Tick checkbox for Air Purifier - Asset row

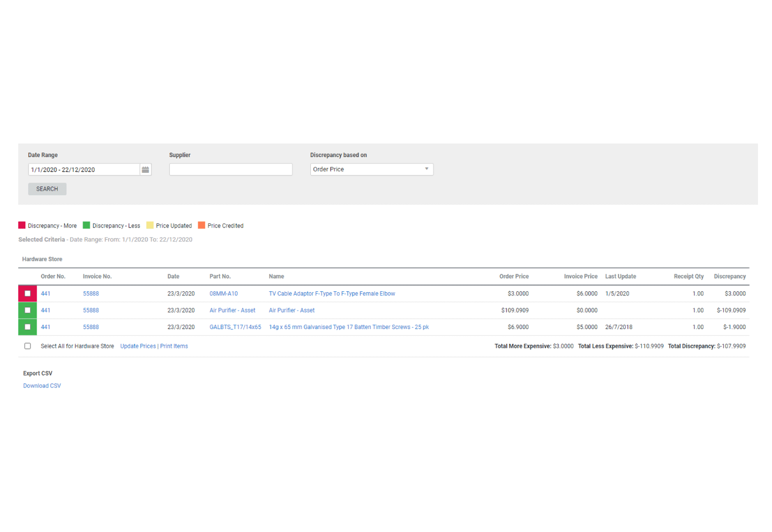[28, 310]
